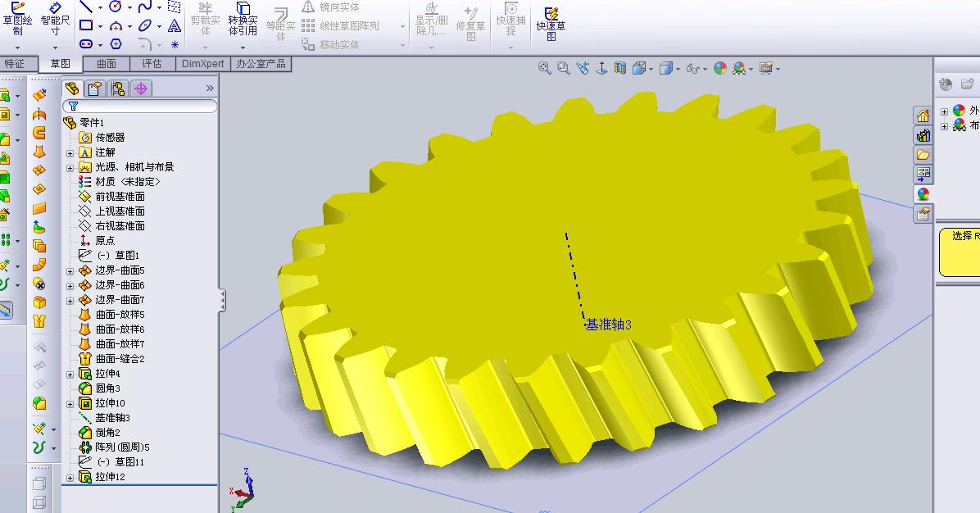Click the Previous View icon
This screenshot has width=980, height=513.
(x=583, y=68)
